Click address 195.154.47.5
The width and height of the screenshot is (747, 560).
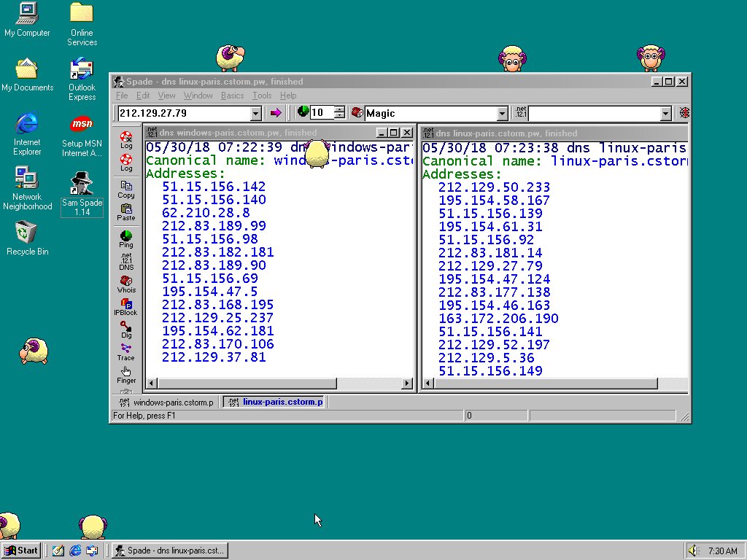pyautogui.click(x=209, y=292)
